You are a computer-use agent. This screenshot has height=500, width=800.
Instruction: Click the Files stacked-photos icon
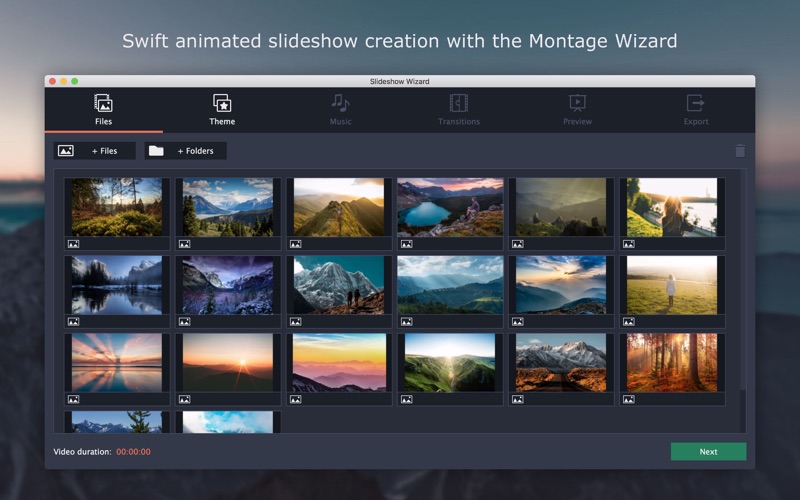click(104, 103)
